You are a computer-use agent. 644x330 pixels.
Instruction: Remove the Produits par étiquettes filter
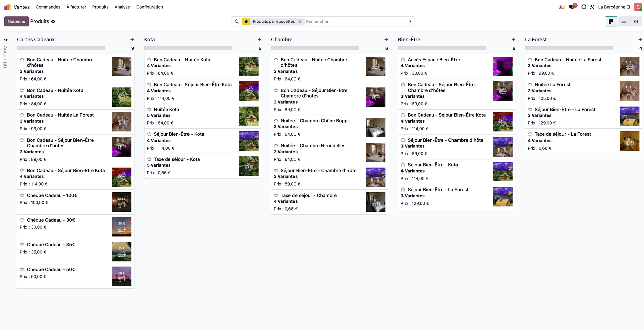pos(300,22)
